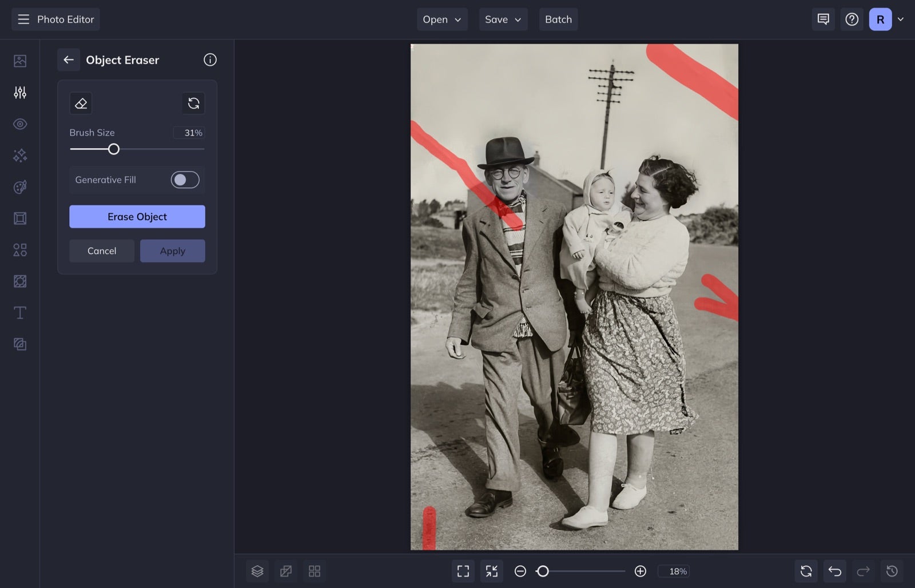This screenshot has height=588, width=915.
Task: Toggle the eye preview icon in the sidebar
Action: [x=20, y=124]
